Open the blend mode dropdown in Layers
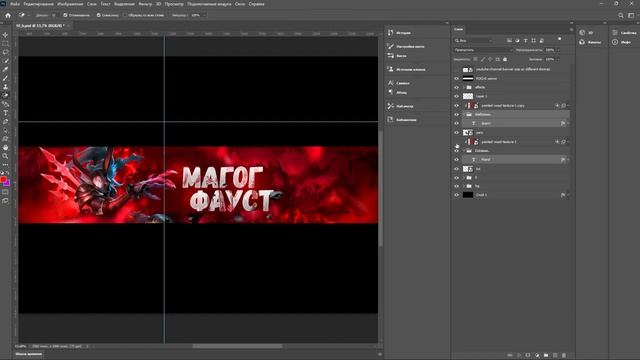640x360 pixels. 483,50
